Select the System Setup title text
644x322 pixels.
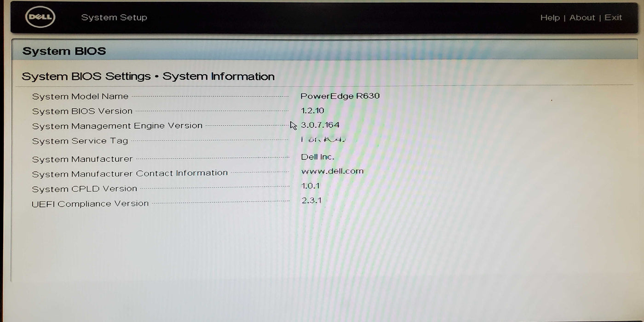[114, 17]
